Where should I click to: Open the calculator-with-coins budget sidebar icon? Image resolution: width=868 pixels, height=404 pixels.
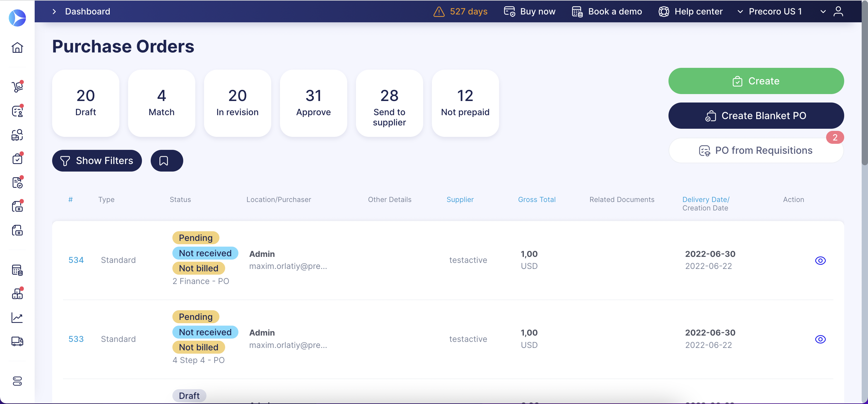coord(17,270)
